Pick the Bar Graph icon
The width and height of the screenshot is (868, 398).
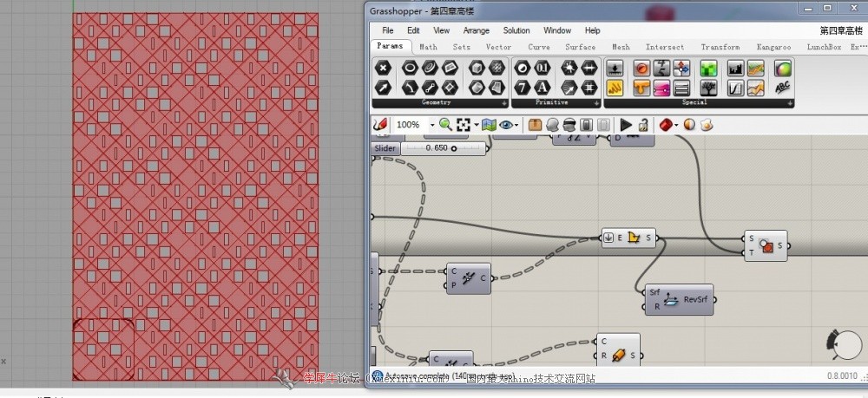[x=736, y=69]
